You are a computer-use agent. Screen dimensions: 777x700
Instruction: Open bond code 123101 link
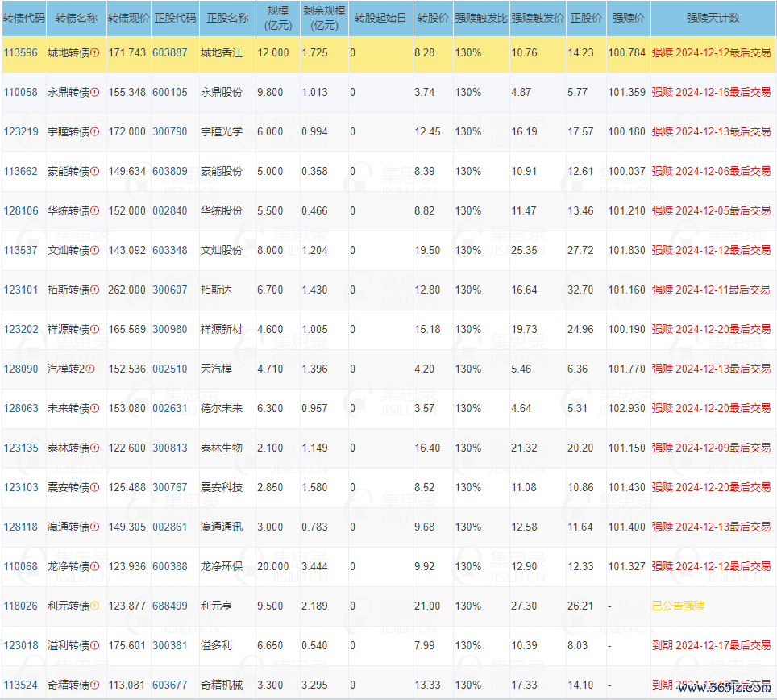point(21,290)
